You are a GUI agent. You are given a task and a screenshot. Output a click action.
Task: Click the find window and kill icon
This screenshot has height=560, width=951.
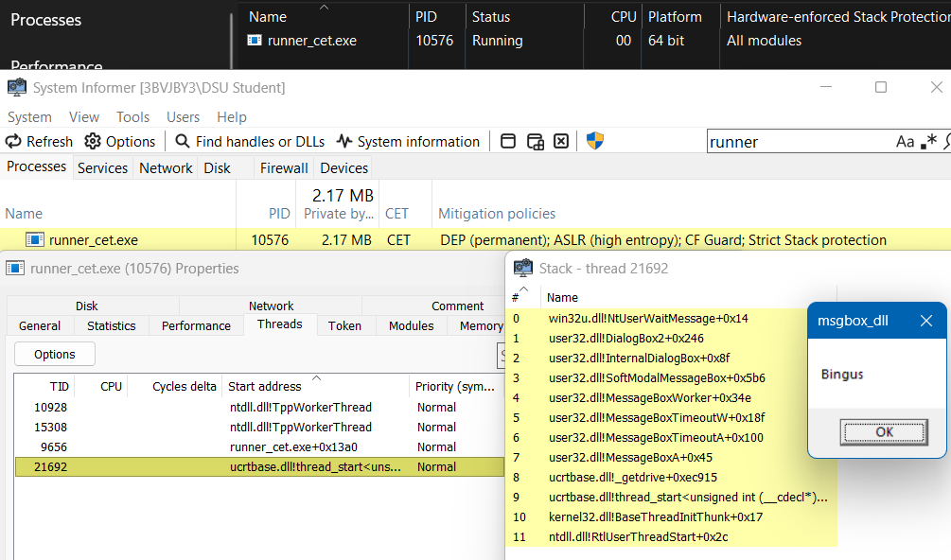562,141
